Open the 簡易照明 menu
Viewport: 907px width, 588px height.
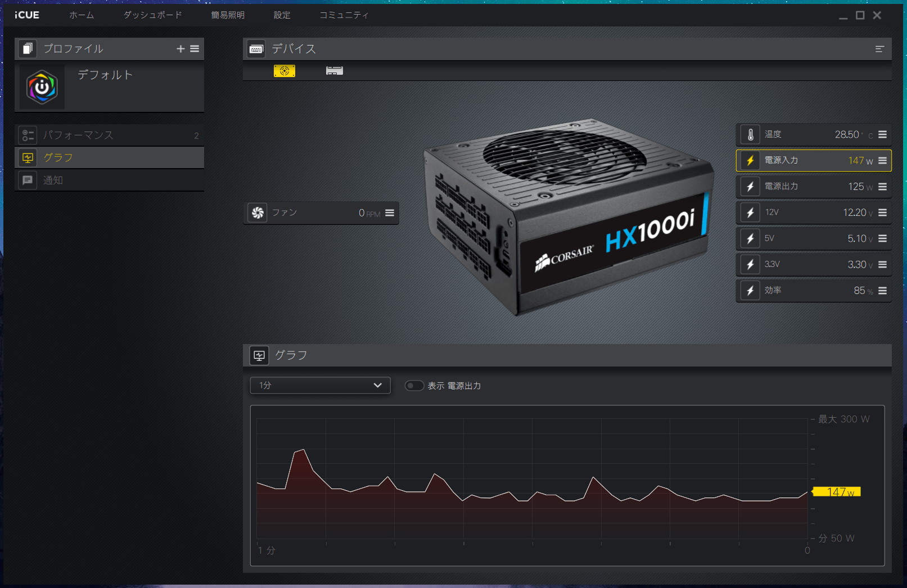tap(228, 15)
